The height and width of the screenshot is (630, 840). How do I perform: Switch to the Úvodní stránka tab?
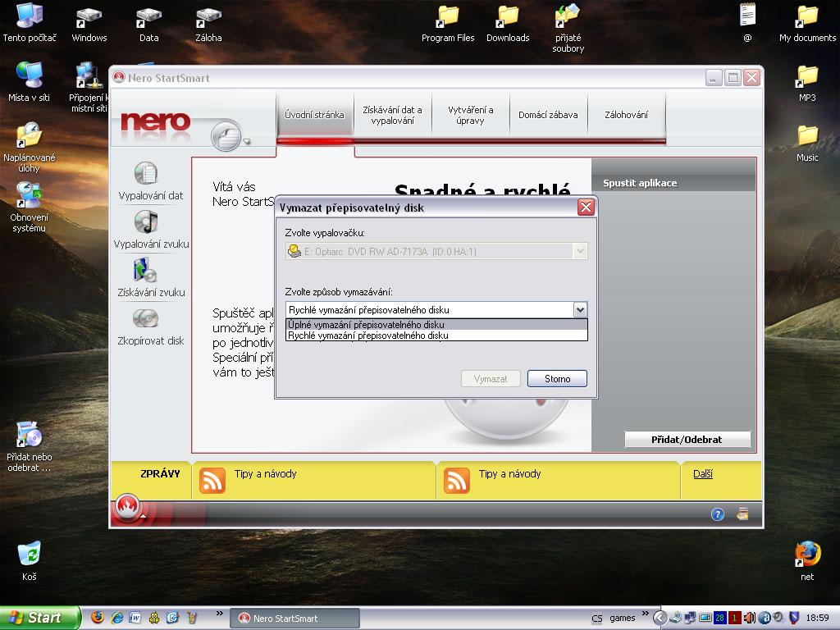pos(314,115)
